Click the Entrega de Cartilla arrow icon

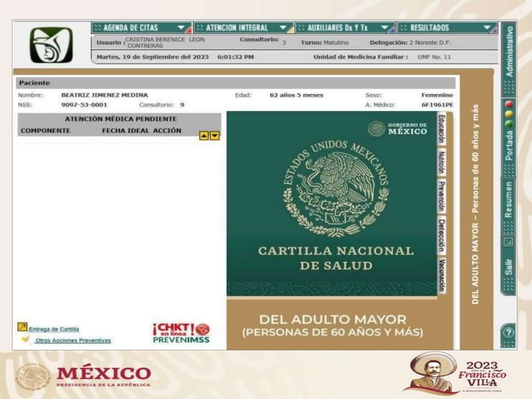click(22, 327)
